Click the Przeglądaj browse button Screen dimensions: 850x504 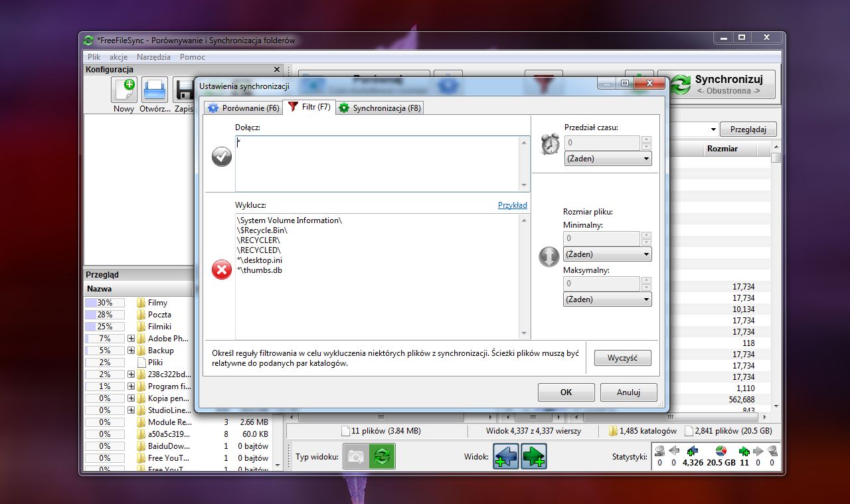tap(748, 129)
